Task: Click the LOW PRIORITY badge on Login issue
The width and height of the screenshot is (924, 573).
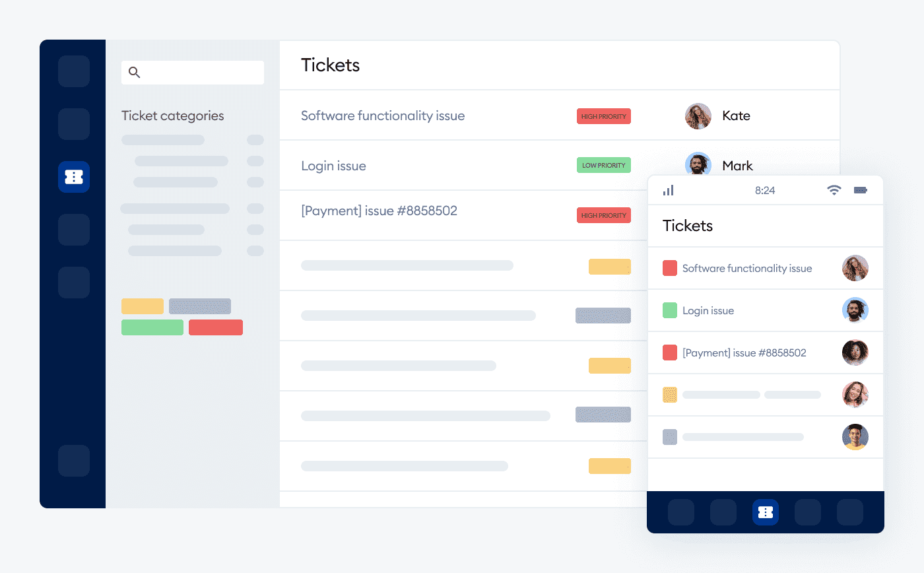Action: click(x=604, y=165)
